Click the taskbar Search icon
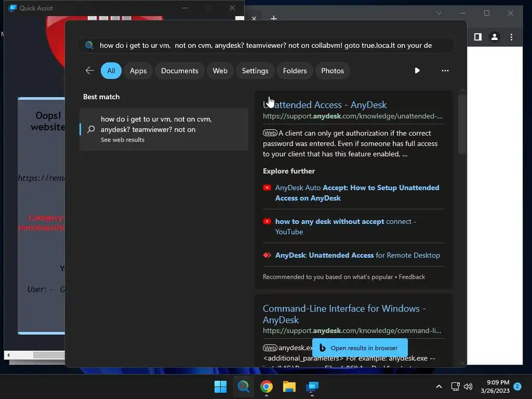 pos(243,387)
